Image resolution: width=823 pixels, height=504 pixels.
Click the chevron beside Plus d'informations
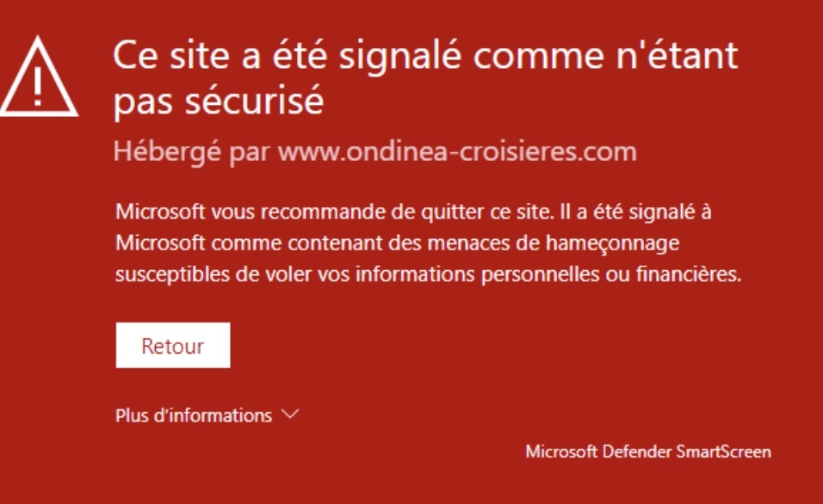click(x=290, y=415)
